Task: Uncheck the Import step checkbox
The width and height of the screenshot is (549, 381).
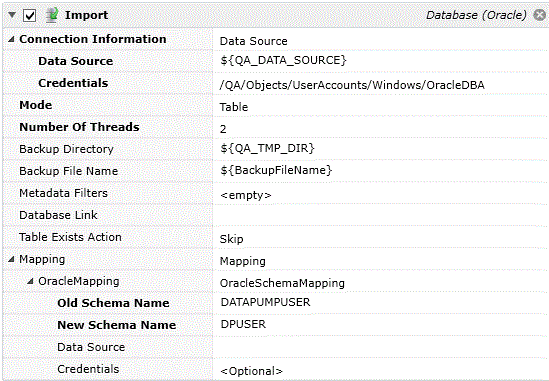Action: click(29, 15)
